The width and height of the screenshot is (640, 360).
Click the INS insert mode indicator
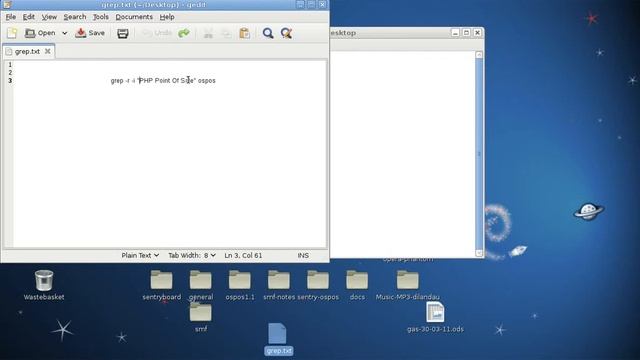click(x=303, y=255)
